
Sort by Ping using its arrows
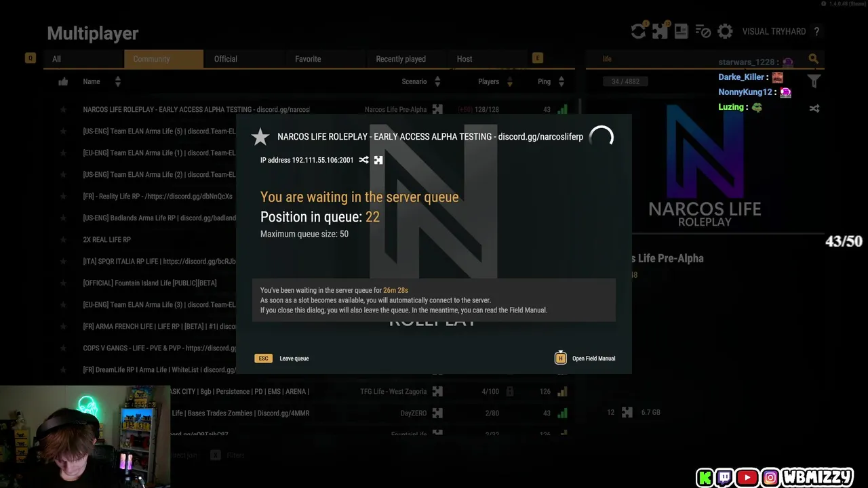click(x=561, y=81)
